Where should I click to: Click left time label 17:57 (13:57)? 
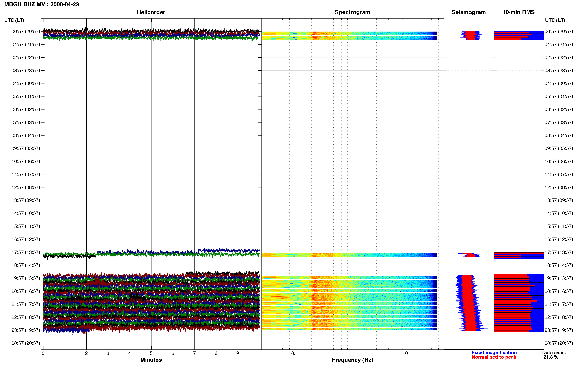pos(26,252)
